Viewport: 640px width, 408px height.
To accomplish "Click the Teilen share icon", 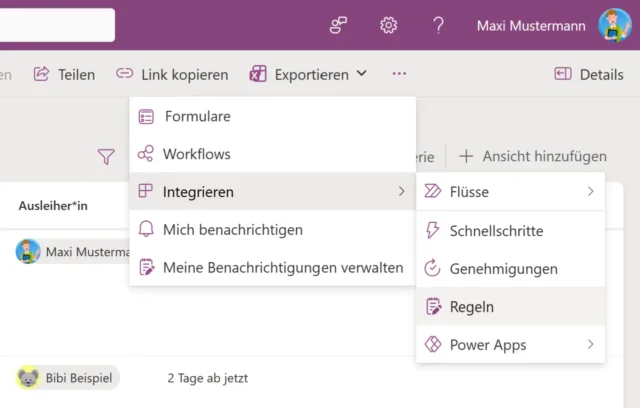I will [x=41, y=74].
